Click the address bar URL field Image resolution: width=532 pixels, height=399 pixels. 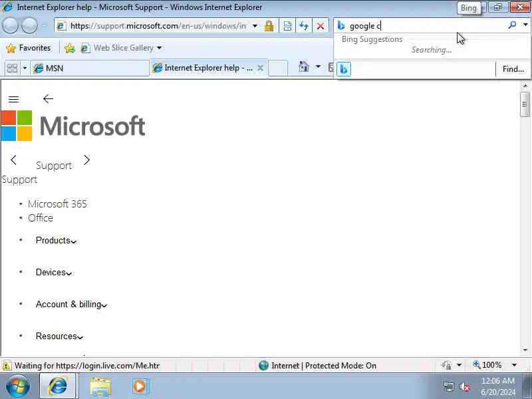(158, 26)
